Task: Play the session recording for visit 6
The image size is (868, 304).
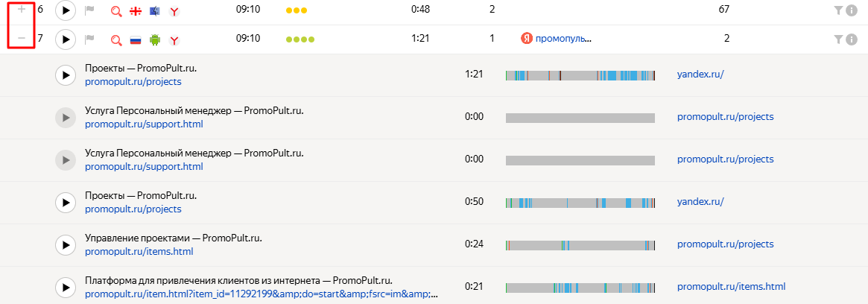Action: click(x=66, y=10)
